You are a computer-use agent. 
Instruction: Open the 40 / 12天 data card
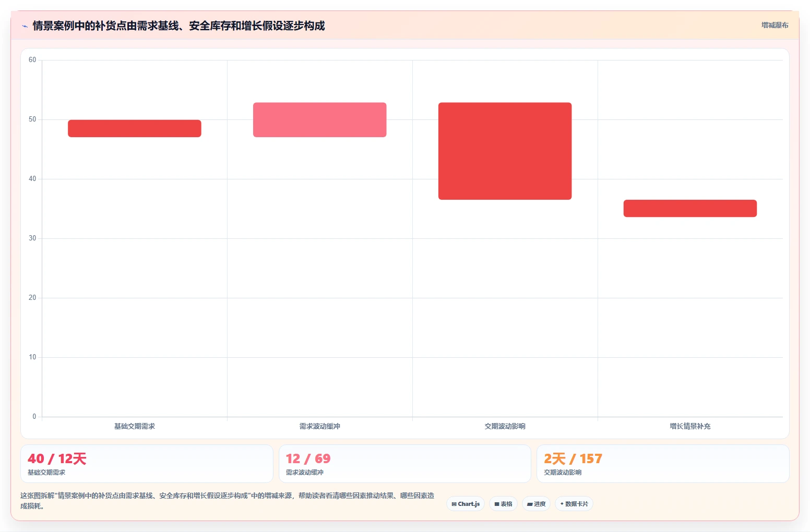pos(147,464)
